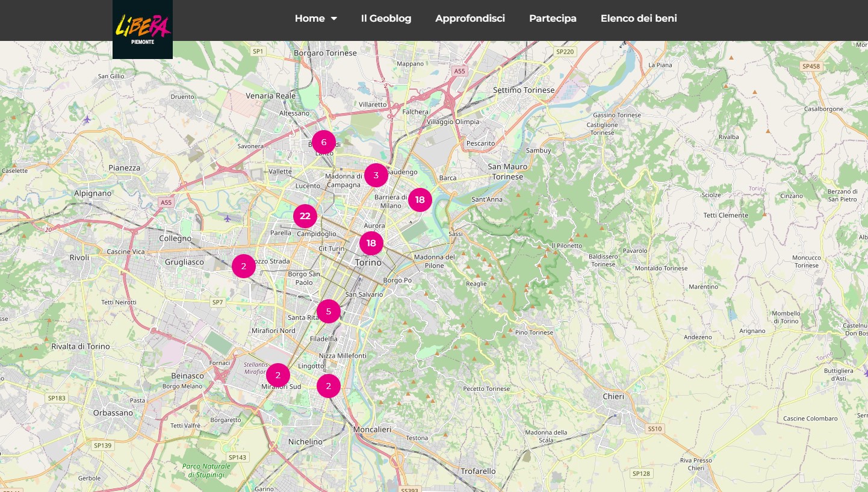
Task: Expand the 18 cluster at Barriera di Milano
Action: (420, 199)
